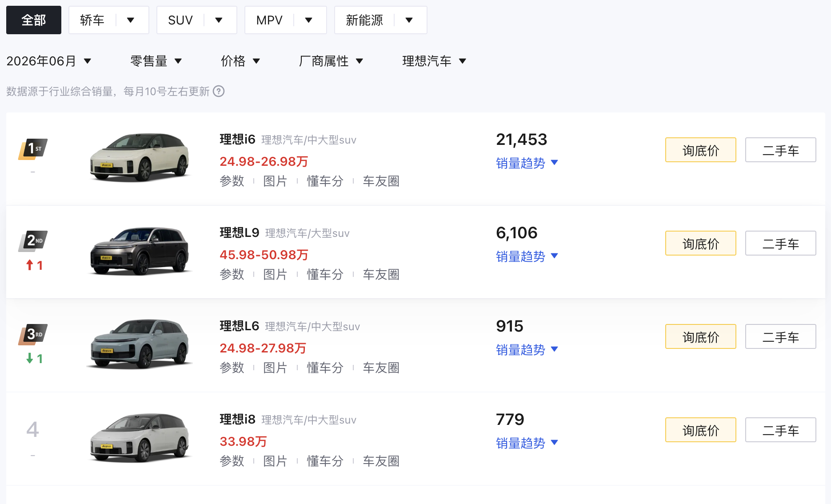Click the 2nd rank badge icon
Screen dimensions: 831x504
(x=33, y=241)
